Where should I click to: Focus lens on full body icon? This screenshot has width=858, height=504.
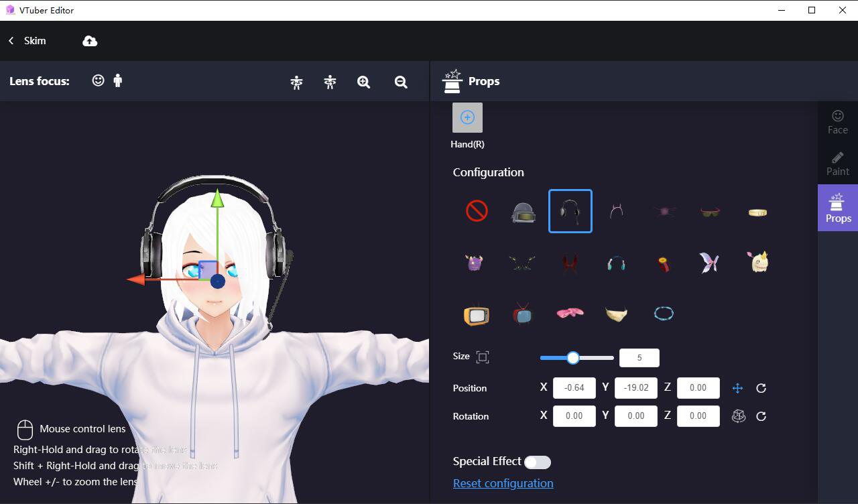tap(118, 80)
